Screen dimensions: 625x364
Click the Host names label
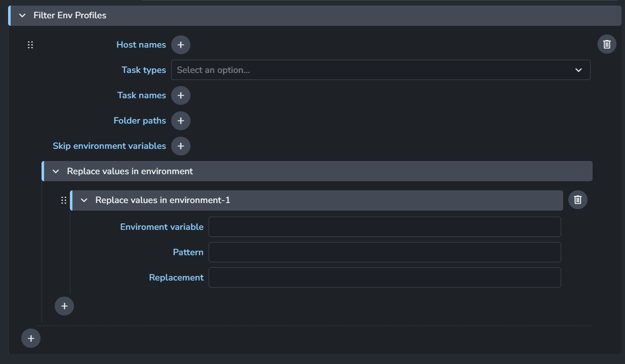pyautogui.click(x=141, y=45)
